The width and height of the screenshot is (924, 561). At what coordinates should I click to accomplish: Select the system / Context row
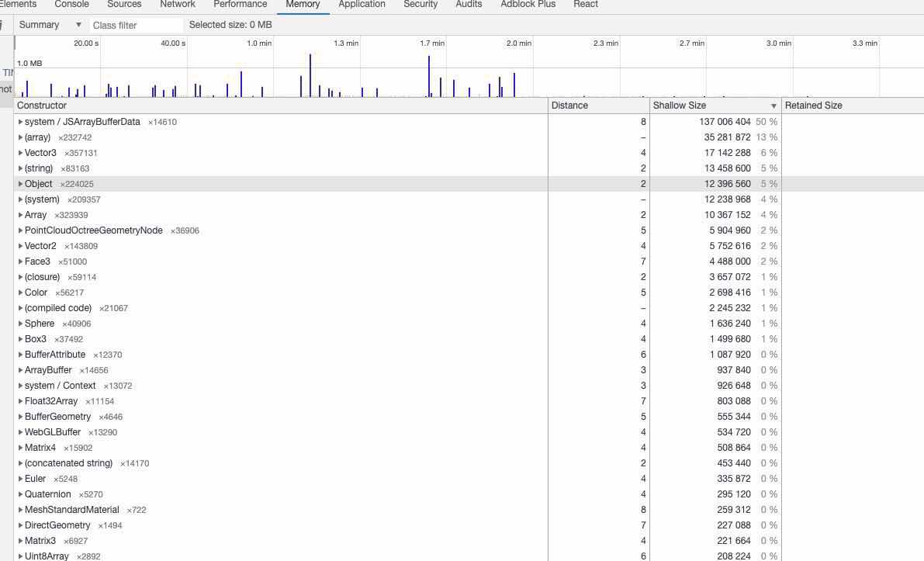[x=469, y=386]
